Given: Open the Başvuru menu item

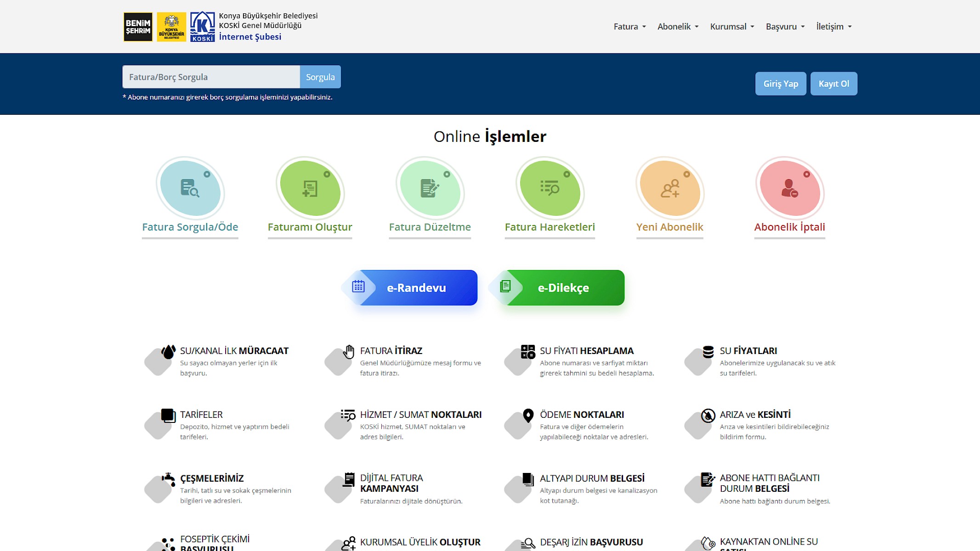Looking at the screenshot, I should click(785, 27).
